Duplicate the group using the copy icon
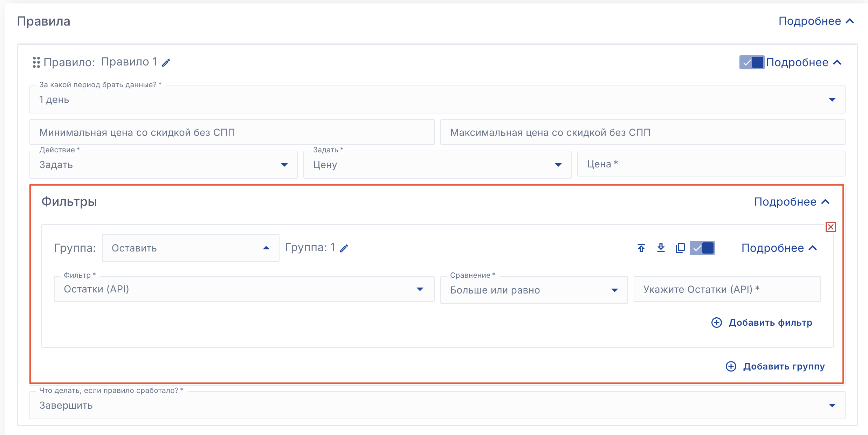 (680, 248)
